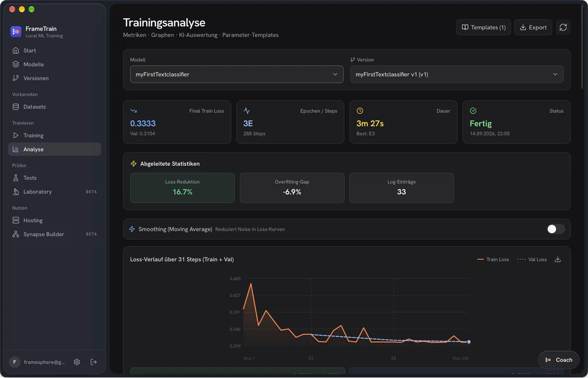The image size is (588, 378).
Task: Click the Fertig status text
Action: pyautogui.click(x=481, y=123)
